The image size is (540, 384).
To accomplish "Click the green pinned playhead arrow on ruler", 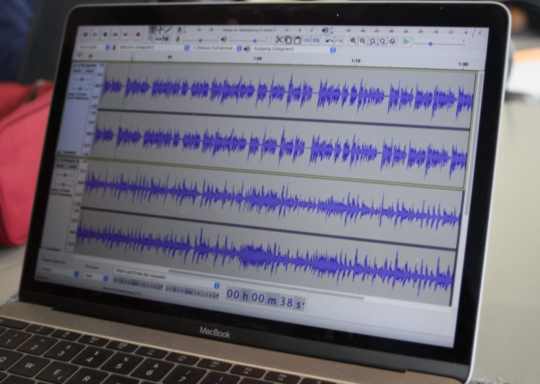I will pyautogui.click(x=80, y=55).
